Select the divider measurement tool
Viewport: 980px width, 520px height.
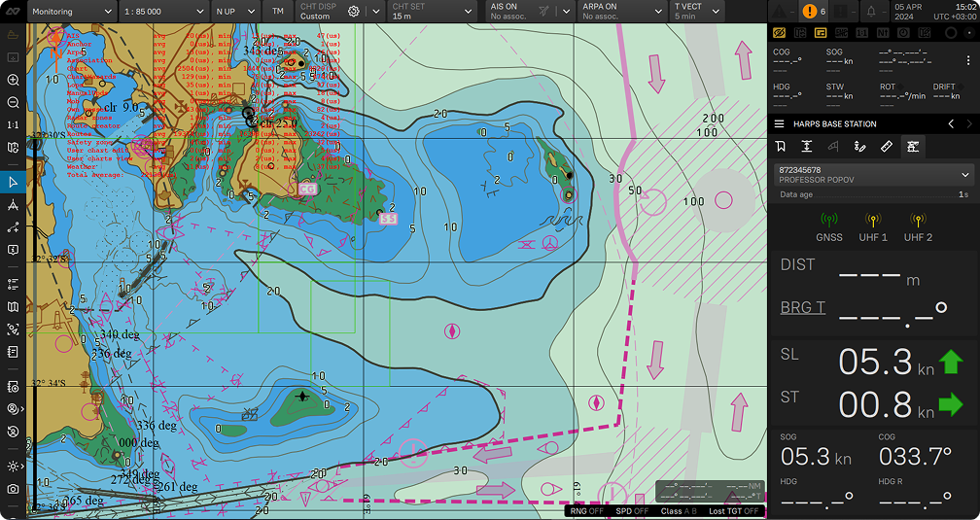tap(13, 206)
